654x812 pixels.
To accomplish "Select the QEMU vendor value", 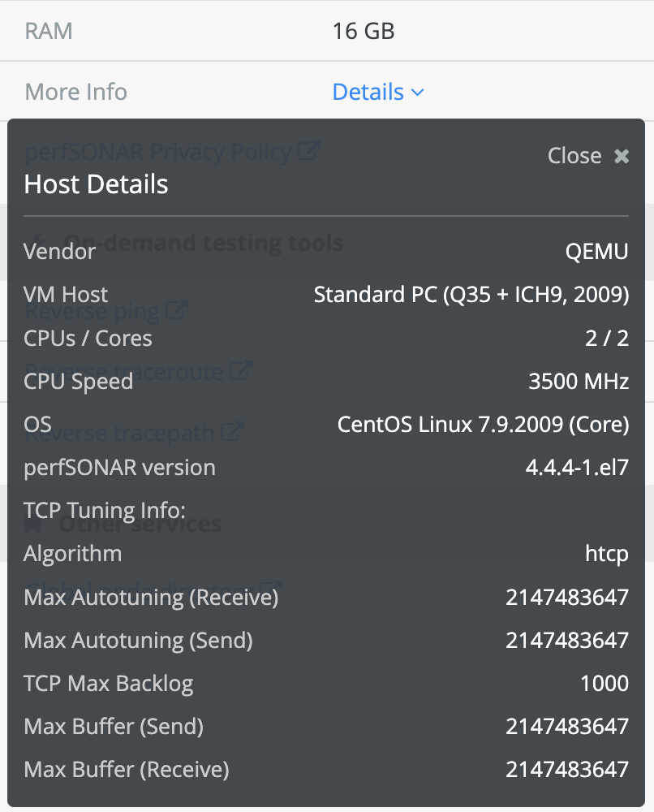I will (596, 252).
